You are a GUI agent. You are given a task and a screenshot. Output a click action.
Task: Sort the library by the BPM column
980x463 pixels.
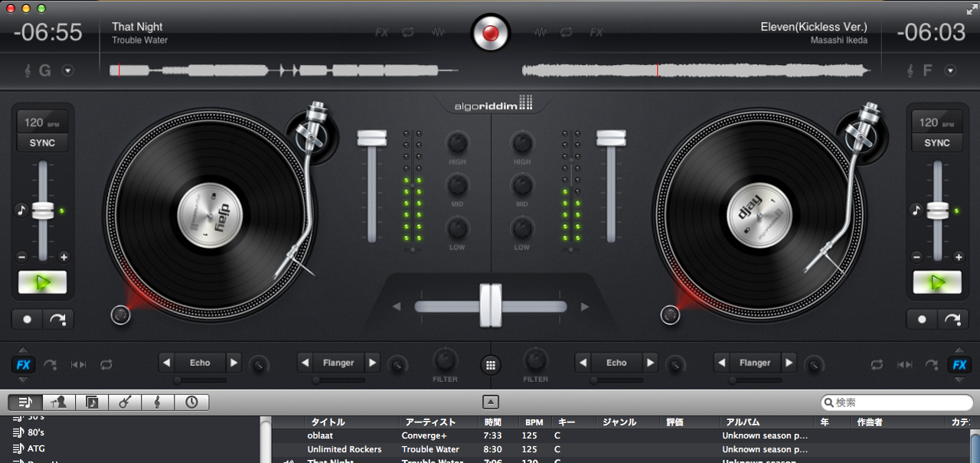(534, 422)
